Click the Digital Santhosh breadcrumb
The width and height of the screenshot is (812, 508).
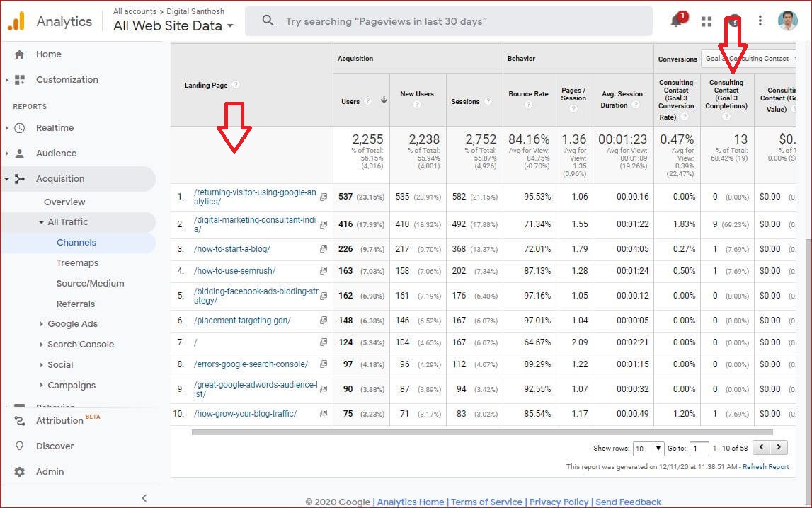click(195, 11)
